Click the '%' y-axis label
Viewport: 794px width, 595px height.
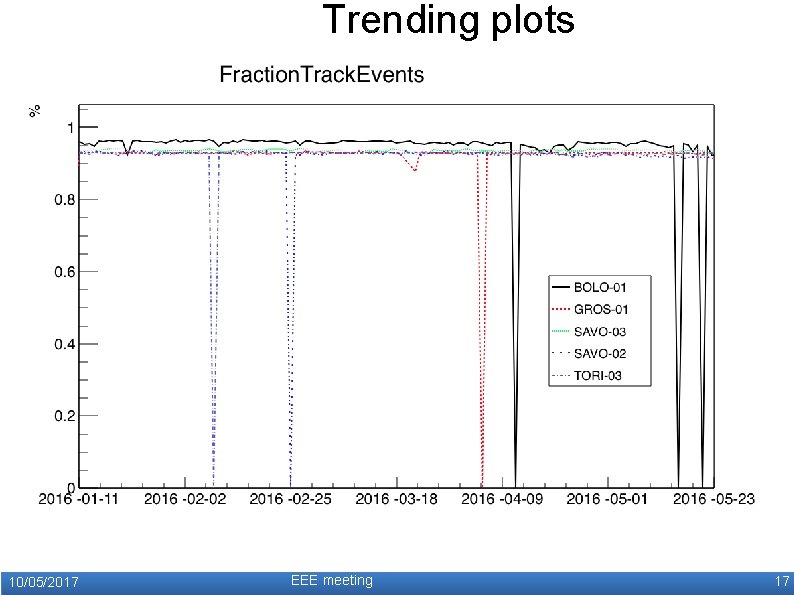pyautogui.click(x=35, y=111)
